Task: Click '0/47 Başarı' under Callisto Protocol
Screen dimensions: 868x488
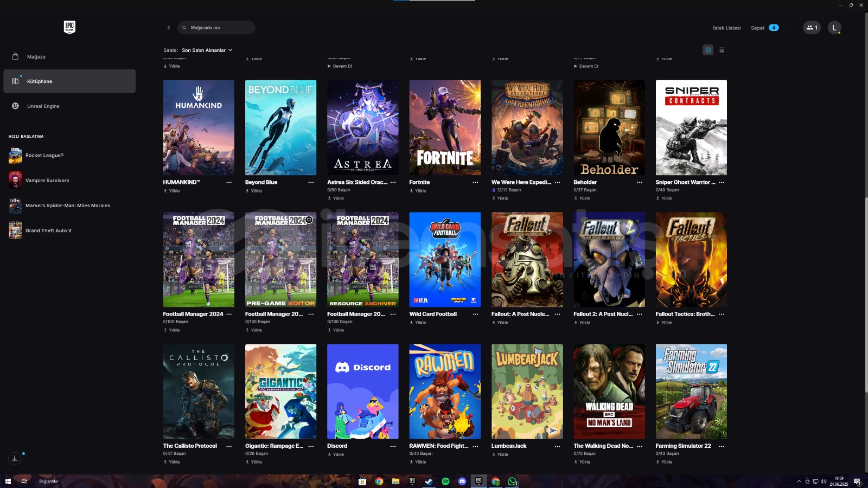Action: 175,454
